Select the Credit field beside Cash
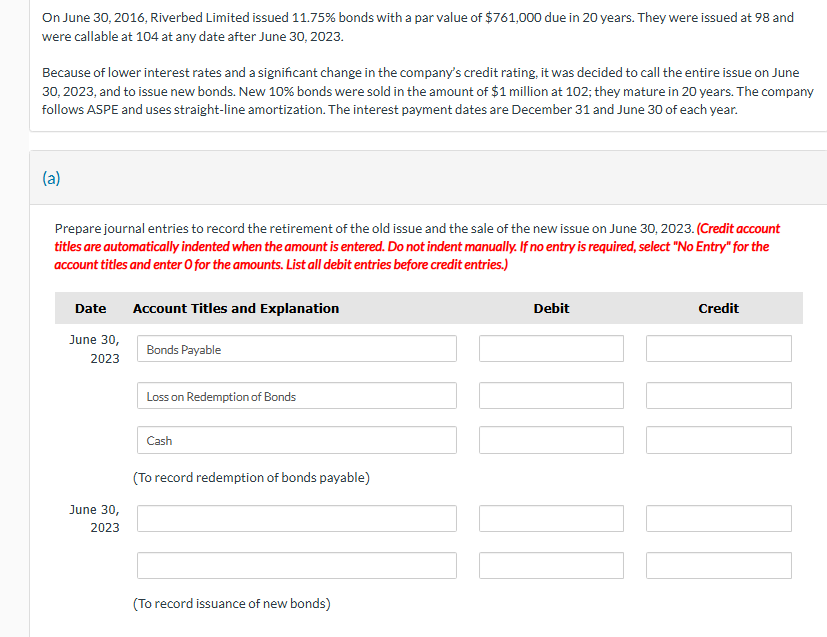The height and width of the screenshot is (637, 827). (718, 440)
